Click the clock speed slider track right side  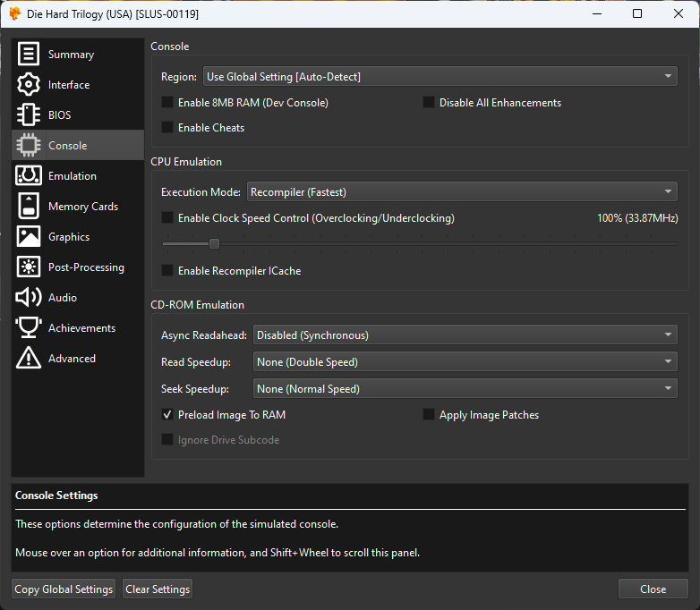coord(448,243)
